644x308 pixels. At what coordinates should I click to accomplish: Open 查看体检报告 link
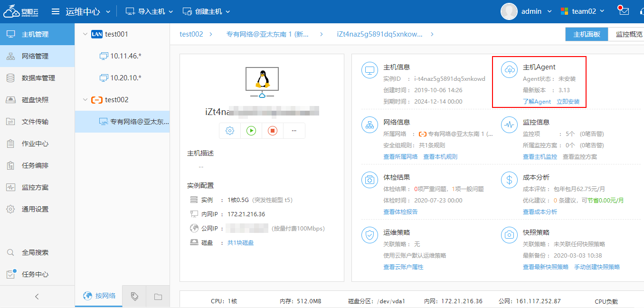[400, 212]
